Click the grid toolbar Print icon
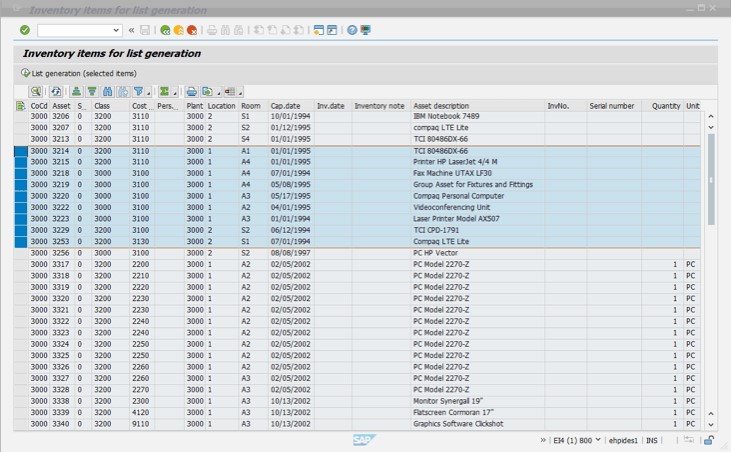The width and height of the screenshot is (731, 452). tap(192, 92)
